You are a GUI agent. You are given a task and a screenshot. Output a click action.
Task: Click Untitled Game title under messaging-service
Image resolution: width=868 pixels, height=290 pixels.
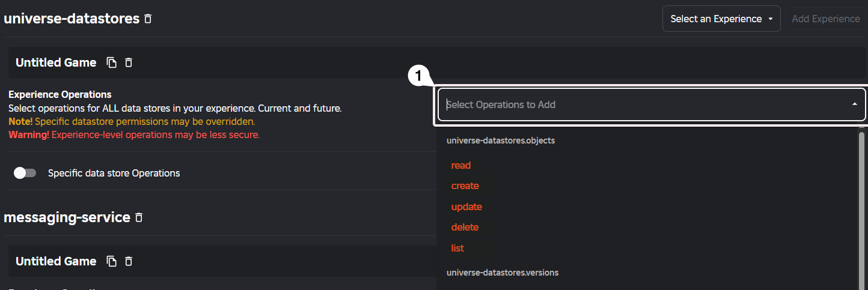[56, 261]
